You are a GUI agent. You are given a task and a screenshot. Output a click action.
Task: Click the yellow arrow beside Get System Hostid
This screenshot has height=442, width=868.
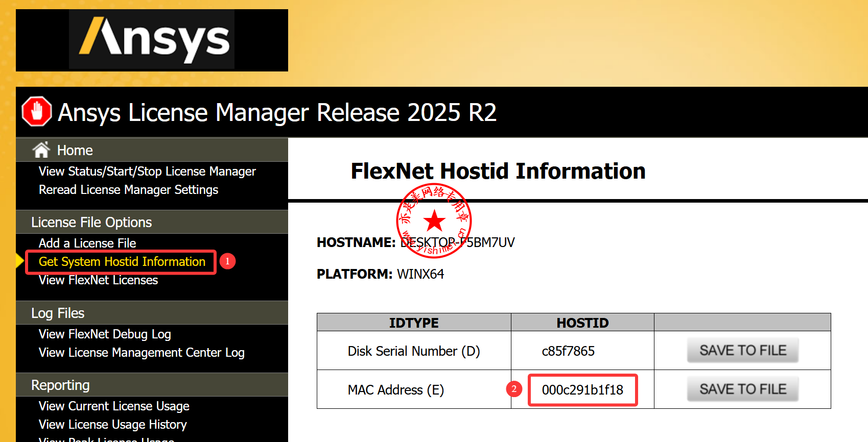(x=19, y=261)
